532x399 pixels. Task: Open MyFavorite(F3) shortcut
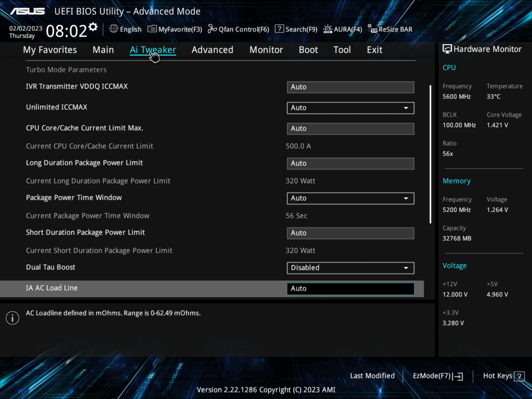pyautogui.click(x=175, y=29)
